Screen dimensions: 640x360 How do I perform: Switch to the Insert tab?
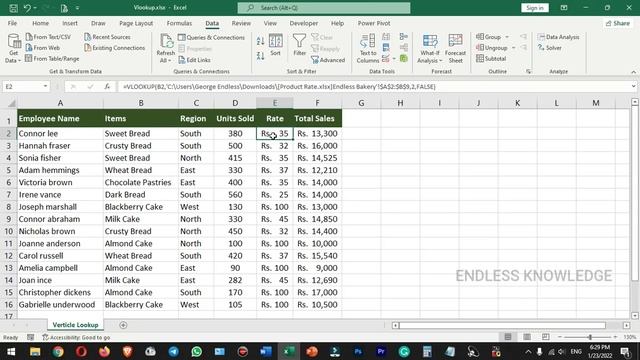70,23
